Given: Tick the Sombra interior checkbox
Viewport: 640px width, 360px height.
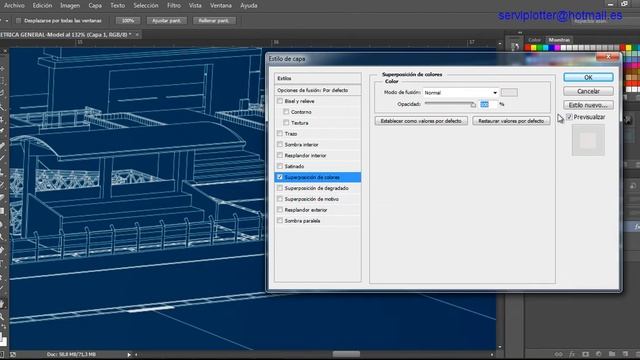Looking at the screenshot, I should pos(280,144).
